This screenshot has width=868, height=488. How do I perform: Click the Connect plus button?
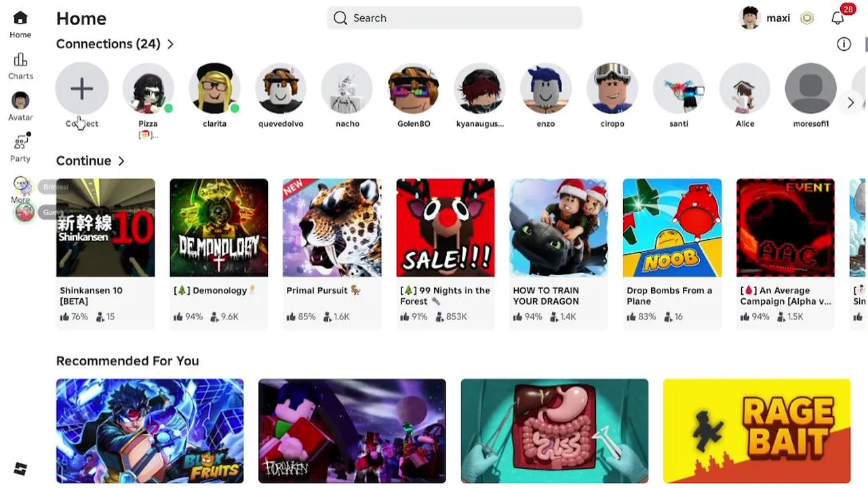pos(82,88)
